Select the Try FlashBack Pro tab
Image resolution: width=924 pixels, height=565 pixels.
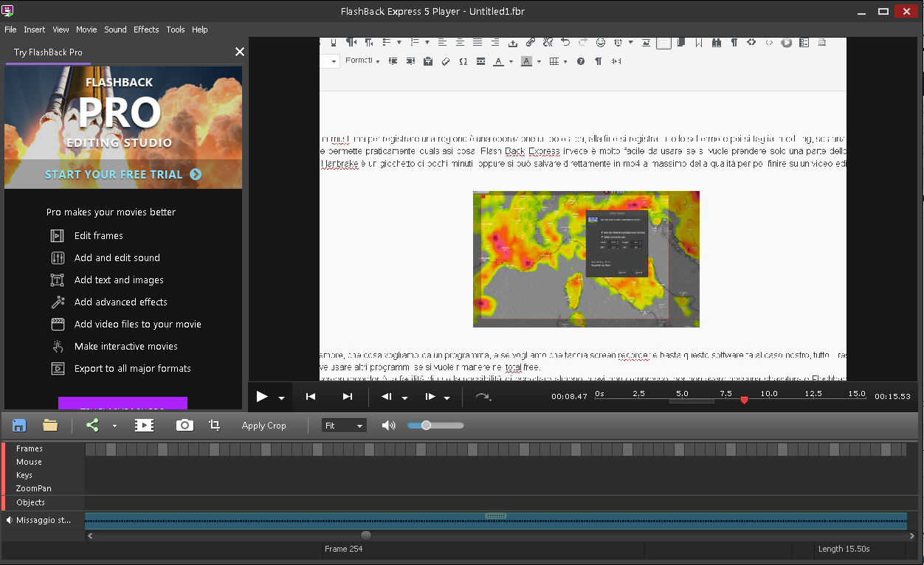click(48, 52)
